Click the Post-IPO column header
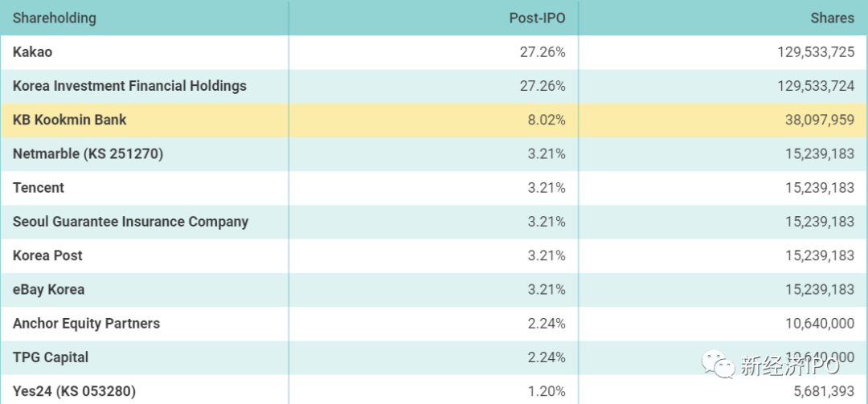 [537, 18]
